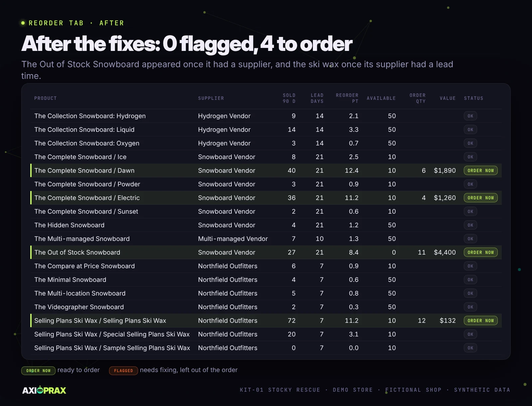Screen dimensions: 532x406
Task: Select the Sample Selling Plans Ski Wax row name
Action: (112, 348)
